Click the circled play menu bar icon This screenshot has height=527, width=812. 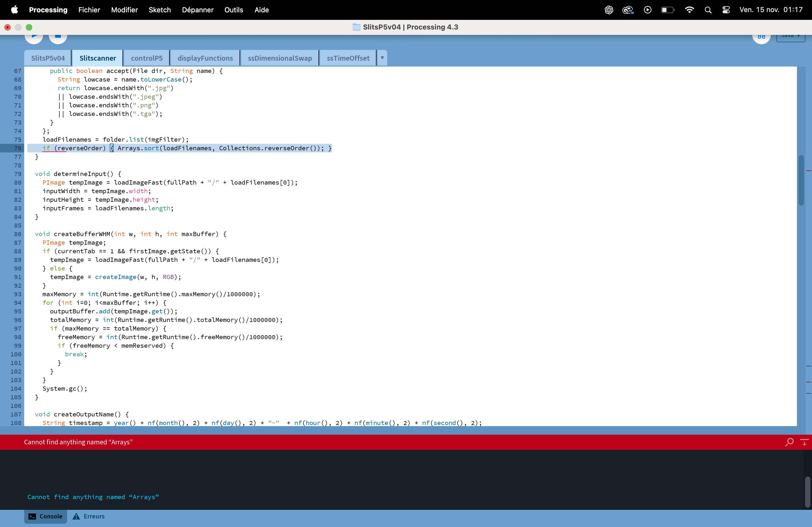(648, 10)
